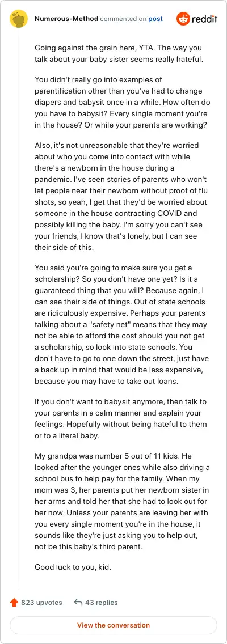The image size is (227, 644).
Task: Click the Numerous-Method user avatar
Action: (x=19, y=19)
